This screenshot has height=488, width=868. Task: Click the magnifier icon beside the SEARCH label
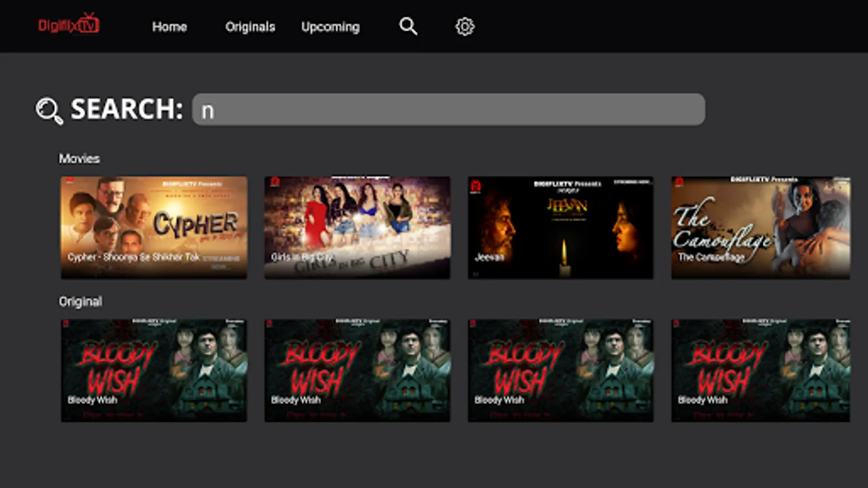coord(49,111)
